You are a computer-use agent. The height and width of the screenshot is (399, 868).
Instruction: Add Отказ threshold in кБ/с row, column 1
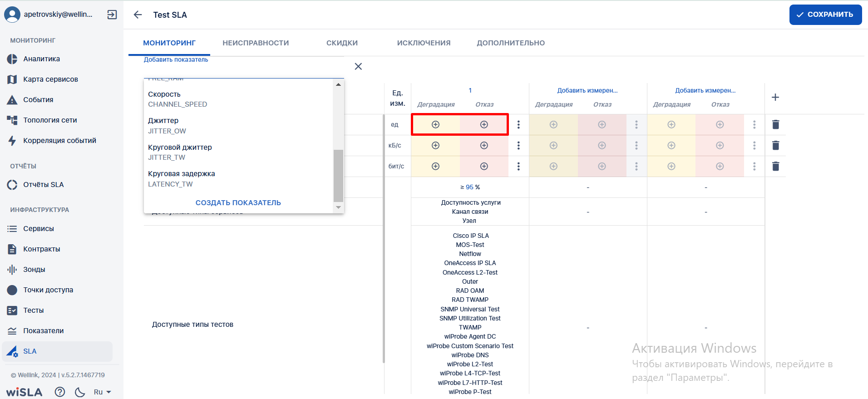(x=484, y=146)
